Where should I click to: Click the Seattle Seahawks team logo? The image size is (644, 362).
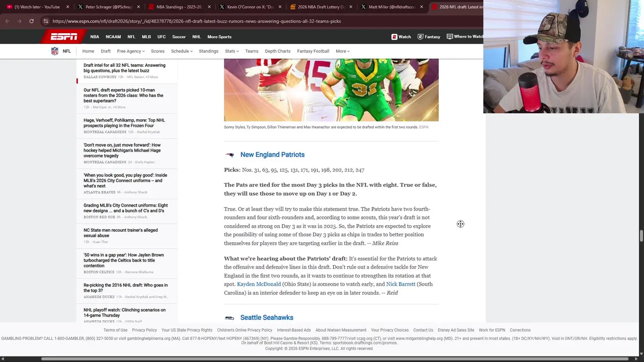pos(229,318)
